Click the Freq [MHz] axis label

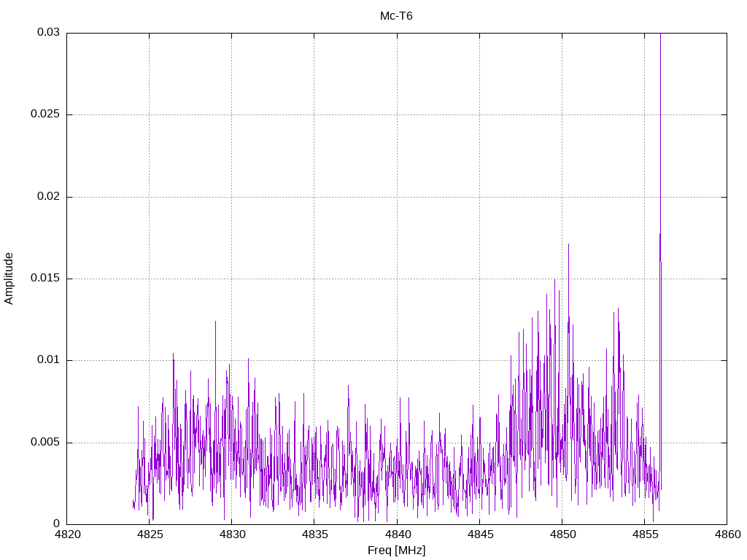point(396,551)
